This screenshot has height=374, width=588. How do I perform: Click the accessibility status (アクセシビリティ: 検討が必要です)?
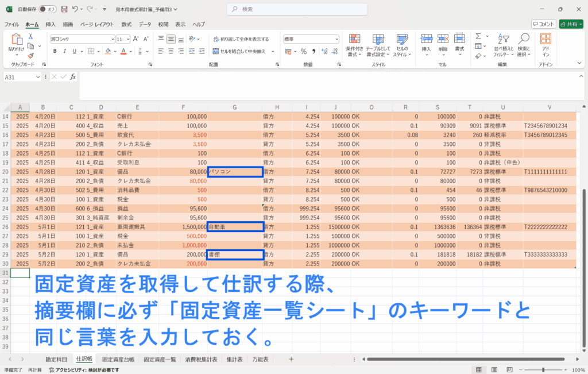click(x=84, y=370)
